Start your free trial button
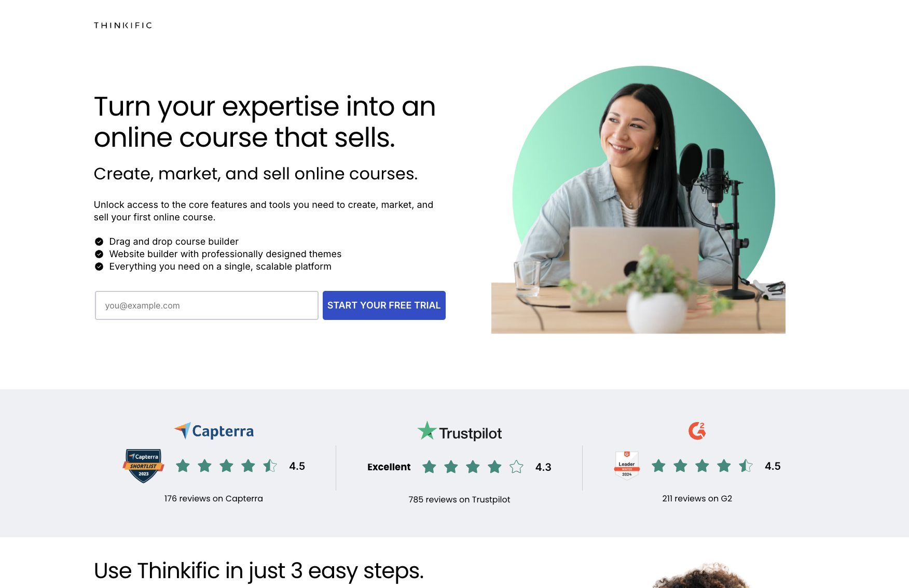909x588 pixels. point(384,305)
